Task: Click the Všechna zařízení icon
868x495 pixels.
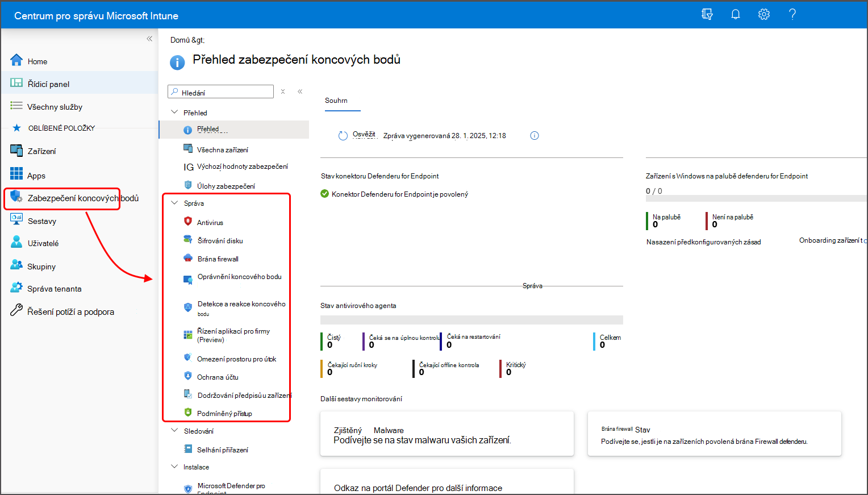Action: point(188,149)
